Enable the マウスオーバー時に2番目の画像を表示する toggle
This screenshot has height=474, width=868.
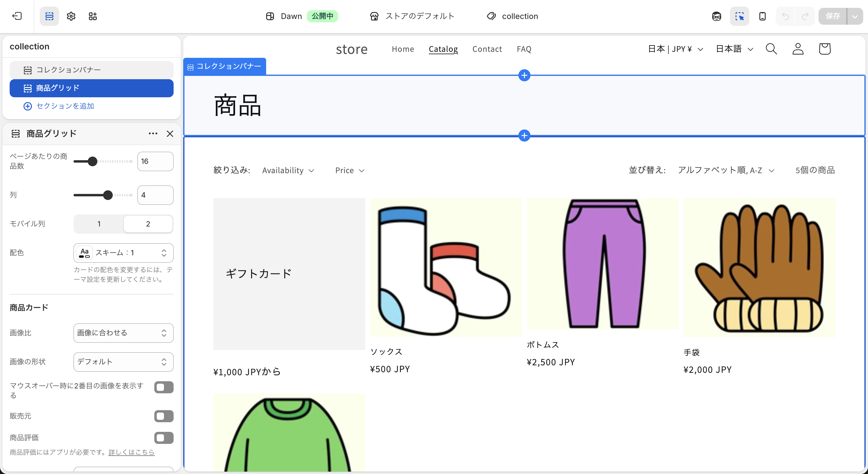click(164, 387)
